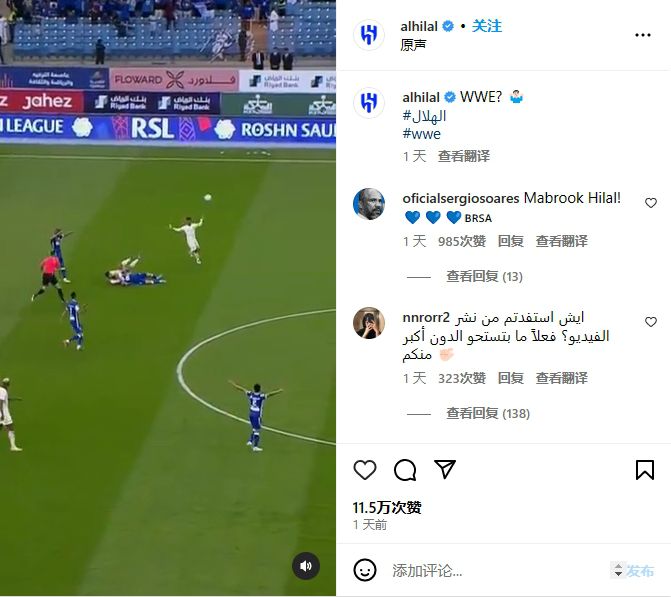Open oficialsergiosoares profile picture

(x=369, y=204)
